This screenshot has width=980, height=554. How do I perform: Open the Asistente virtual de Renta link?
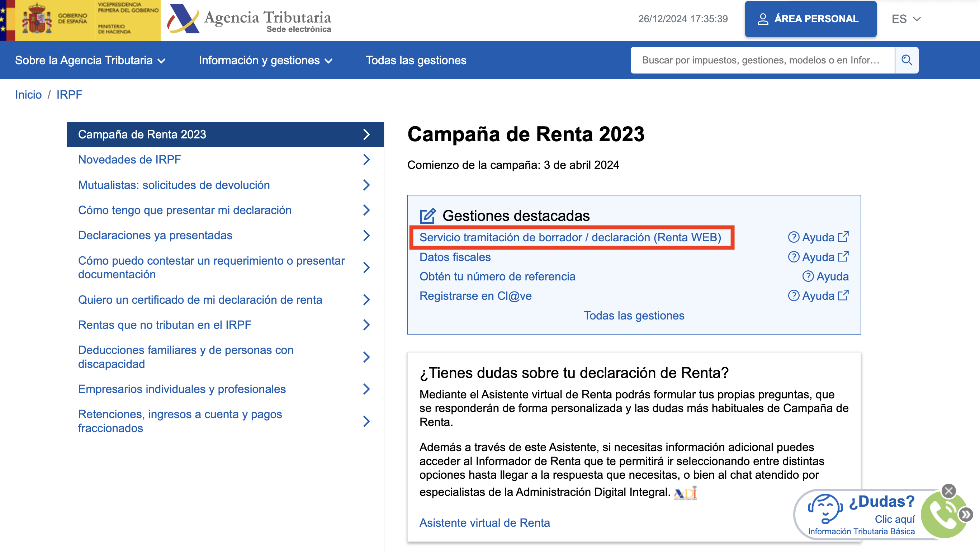485,522
